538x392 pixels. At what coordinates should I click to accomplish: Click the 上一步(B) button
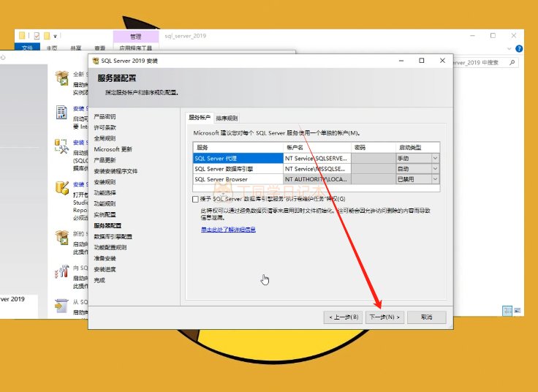pos(343,317)
